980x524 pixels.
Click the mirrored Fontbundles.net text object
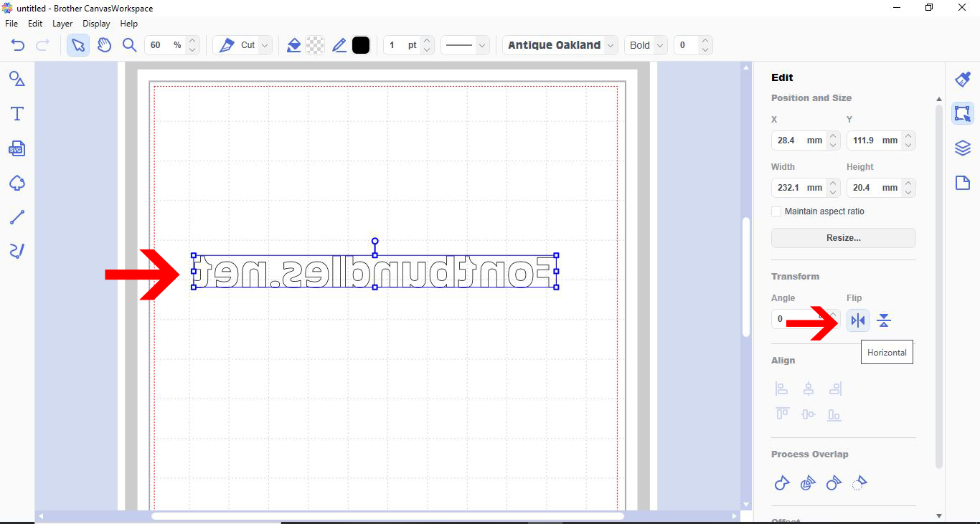click(x=375, y=272)
